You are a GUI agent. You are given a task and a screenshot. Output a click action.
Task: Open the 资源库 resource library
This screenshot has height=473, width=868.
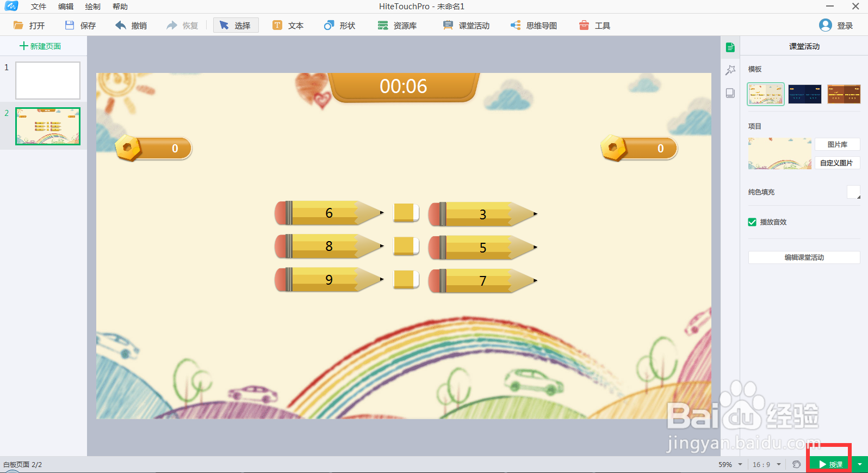[x=397, y=26]
